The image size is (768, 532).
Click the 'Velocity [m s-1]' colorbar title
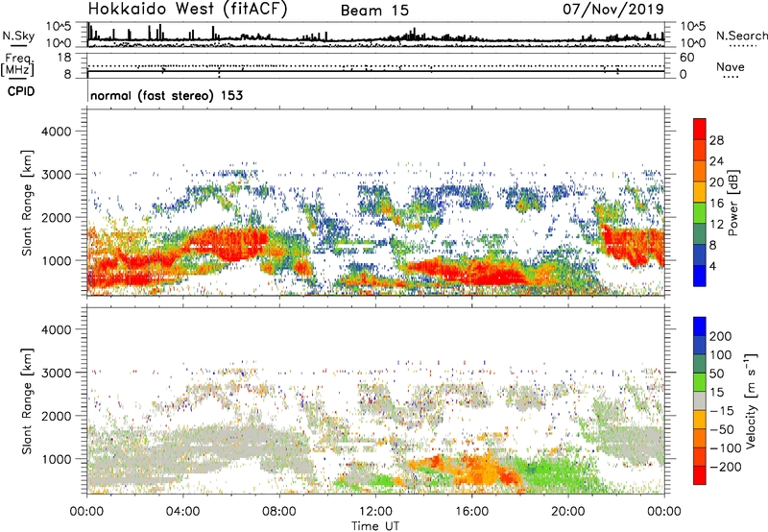(751, 400)
